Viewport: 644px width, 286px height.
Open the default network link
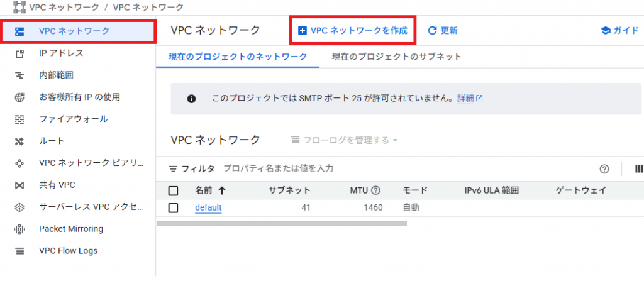[208, 207]
